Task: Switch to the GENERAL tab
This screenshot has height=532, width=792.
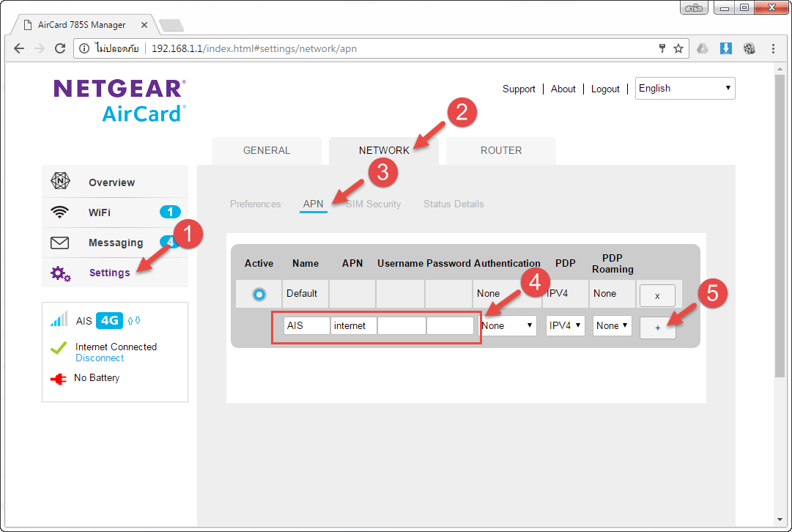Action: pyautogui.click(x=267, y=150)
